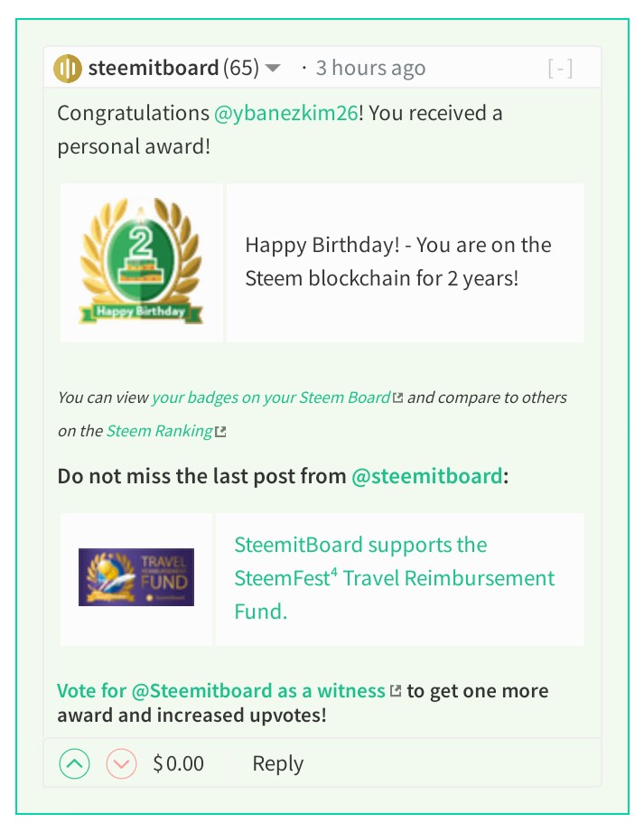Open the $0.00 payout details

(x=178, y=763)
